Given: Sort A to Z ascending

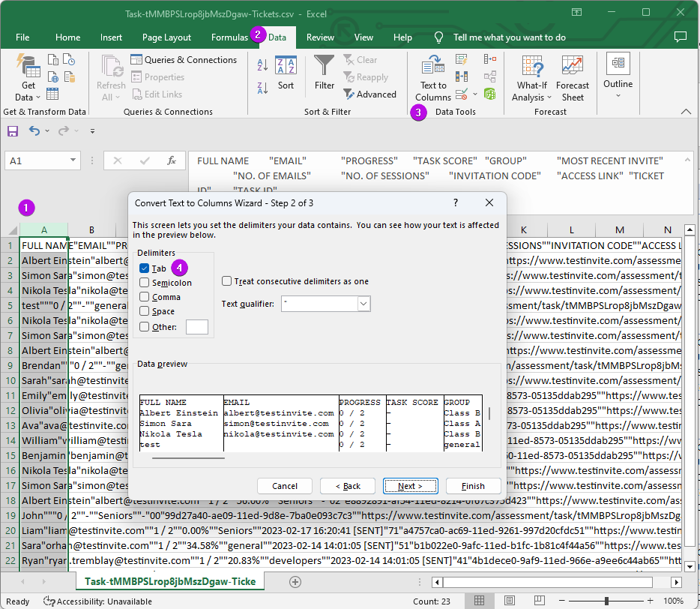Looking at the screenshot, I should pyautogui.click(x=262, y=64).
